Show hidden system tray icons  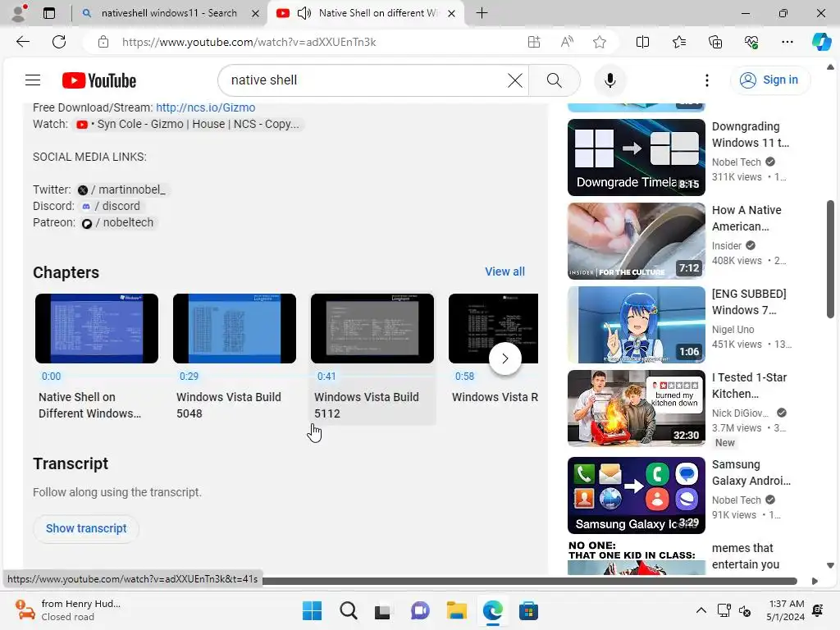tap(701, 610)
